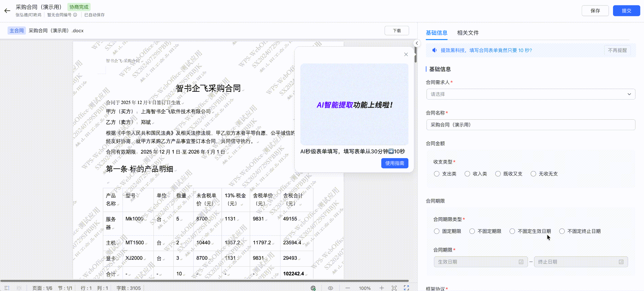Image resolution: width=644 pixels, height=291 pixels.
Task: Open the 使用指南 guide
Action: tap(395, 163)
